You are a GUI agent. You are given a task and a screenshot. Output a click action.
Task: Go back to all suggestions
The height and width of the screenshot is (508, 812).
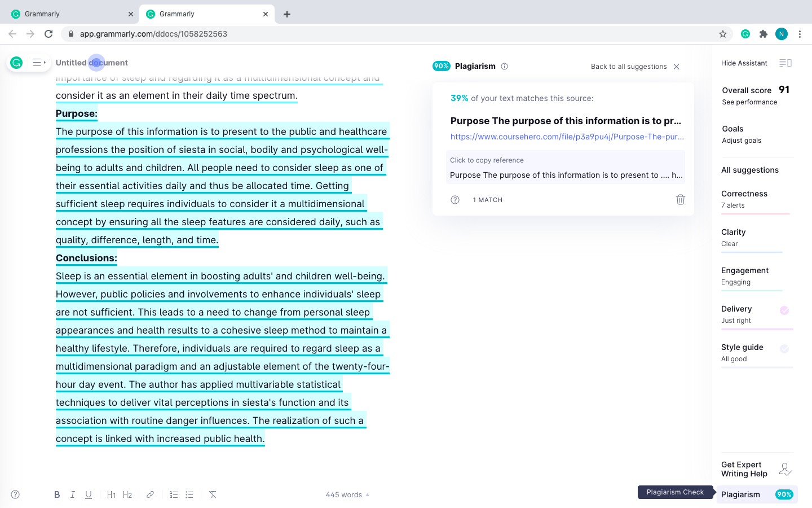click(628, 67)
